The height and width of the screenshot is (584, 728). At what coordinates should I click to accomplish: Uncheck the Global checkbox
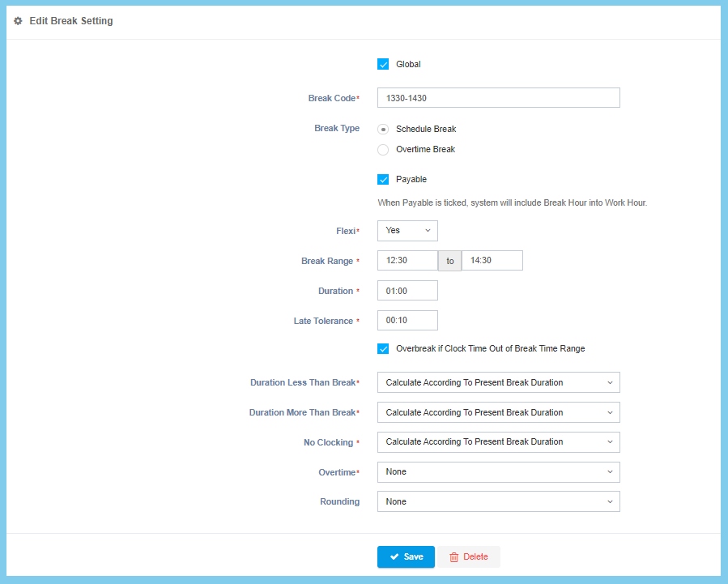[x=383, y=64]
